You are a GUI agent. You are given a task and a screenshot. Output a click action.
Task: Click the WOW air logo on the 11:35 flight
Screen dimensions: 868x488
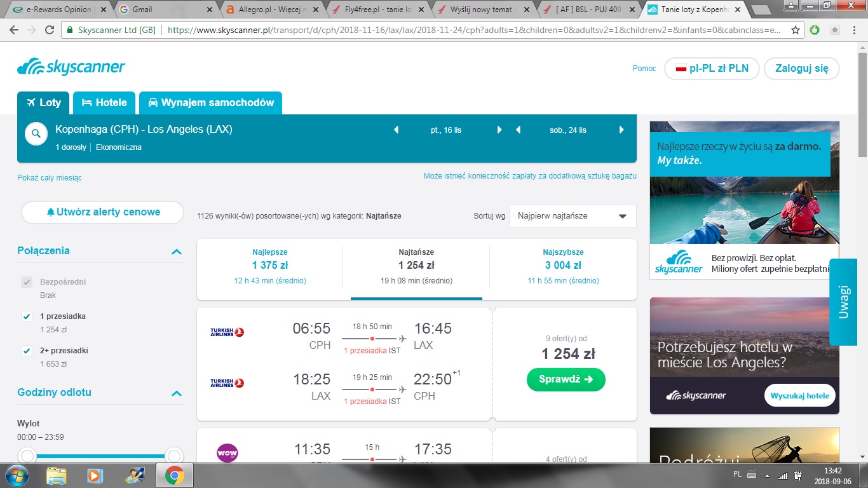click(227, 452)
